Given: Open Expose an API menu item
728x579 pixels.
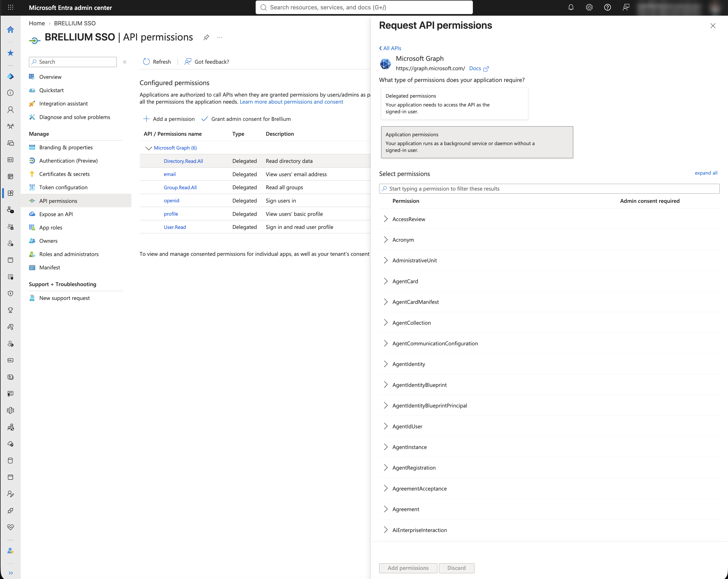Looking at the screenshot, I should coord(56,214).
